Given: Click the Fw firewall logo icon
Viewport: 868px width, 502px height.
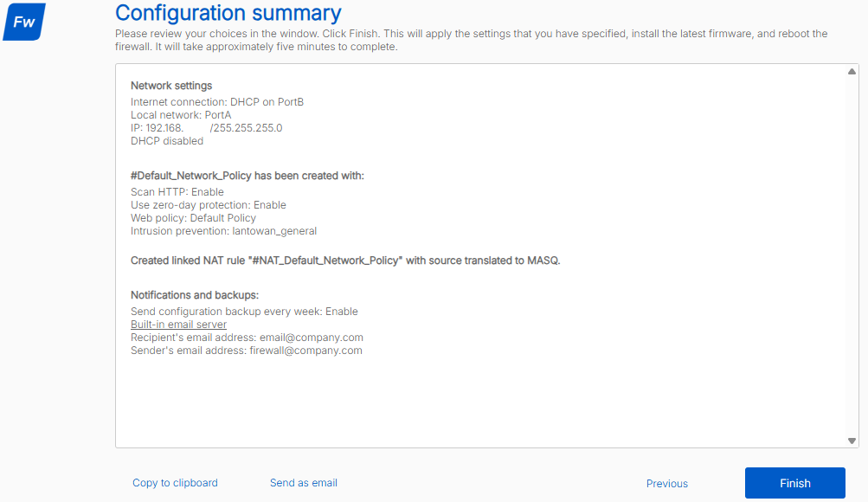Looking at the screenshot, I should tap(24, 23).
